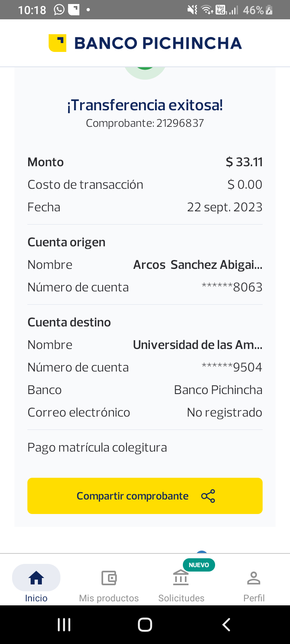Tap the Inicio home icon
Viewport: 290px width, 644px height.
36,578
